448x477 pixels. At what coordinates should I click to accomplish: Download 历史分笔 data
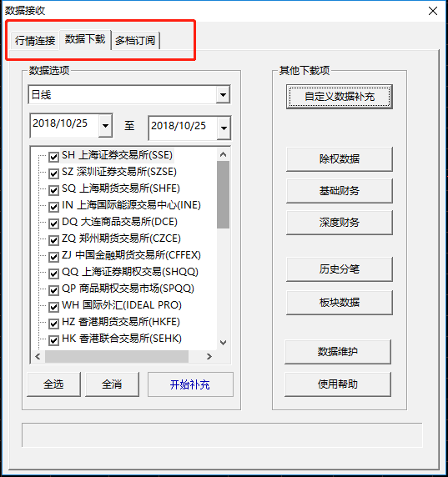tap(340, 269)
